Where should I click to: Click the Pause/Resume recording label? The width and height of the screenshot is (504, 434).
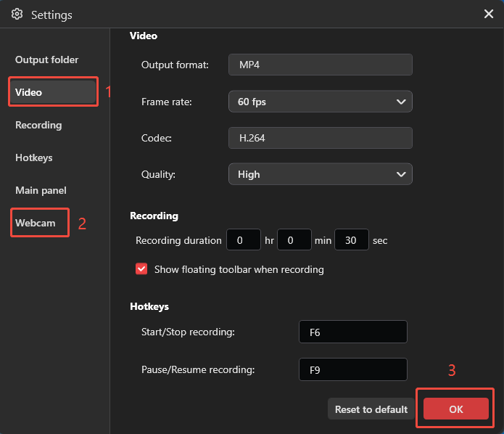[198, 369]
